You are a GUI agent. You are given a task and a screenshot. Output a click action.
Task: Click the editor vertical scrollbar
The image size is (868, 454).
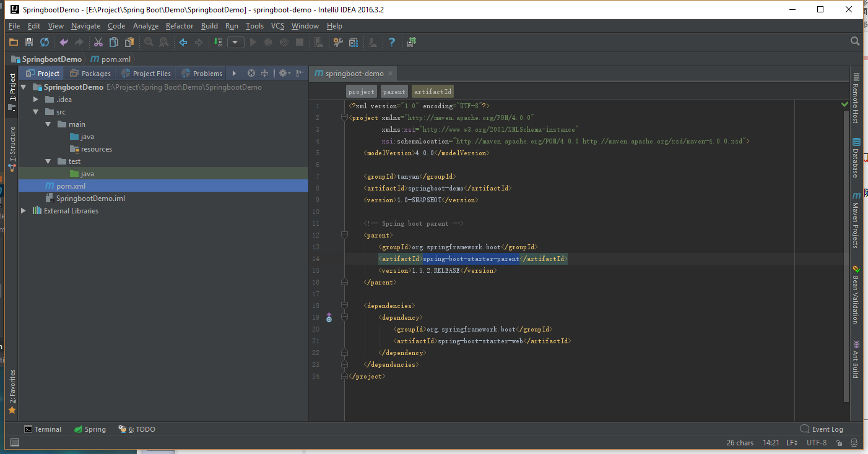pos(847,255)
